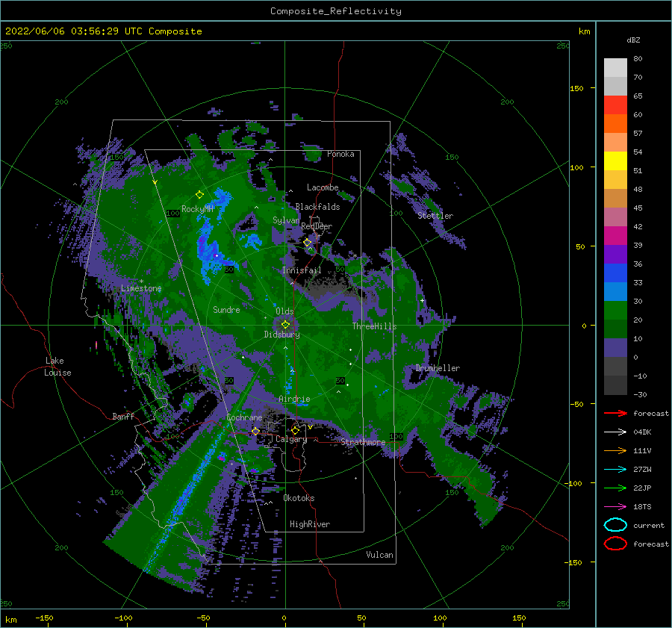Pick the green swatch below 30 dBZ
Viewport: 672px width, 628px height.
(x=615, y=311)
